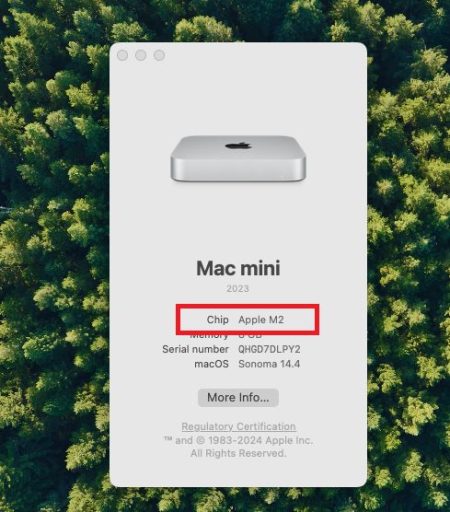This screenshot has width=450, height=512.
Task: Minimize the About This Mac window
Action: pos(141,55)
